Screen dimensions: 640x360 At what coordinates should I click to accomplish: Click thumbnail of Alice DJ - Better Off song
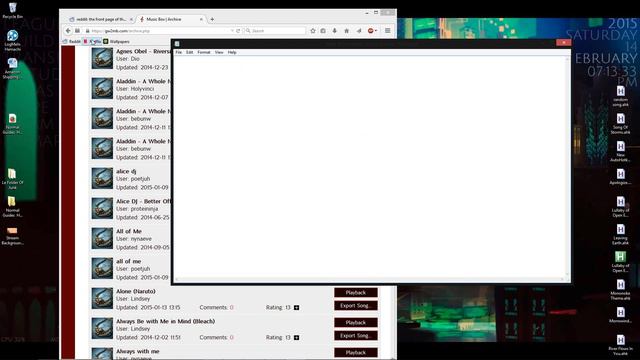[x=102, y=208]
